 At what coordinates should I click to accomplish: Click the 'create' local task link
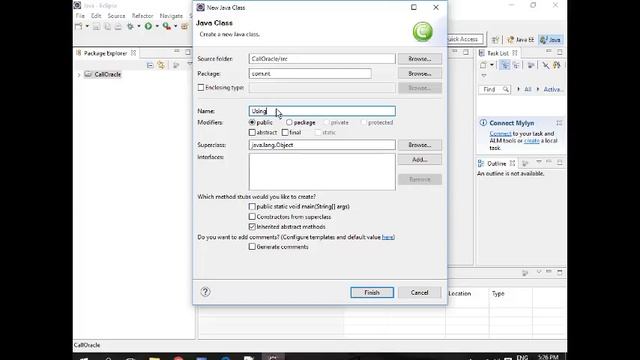point(531,140)
